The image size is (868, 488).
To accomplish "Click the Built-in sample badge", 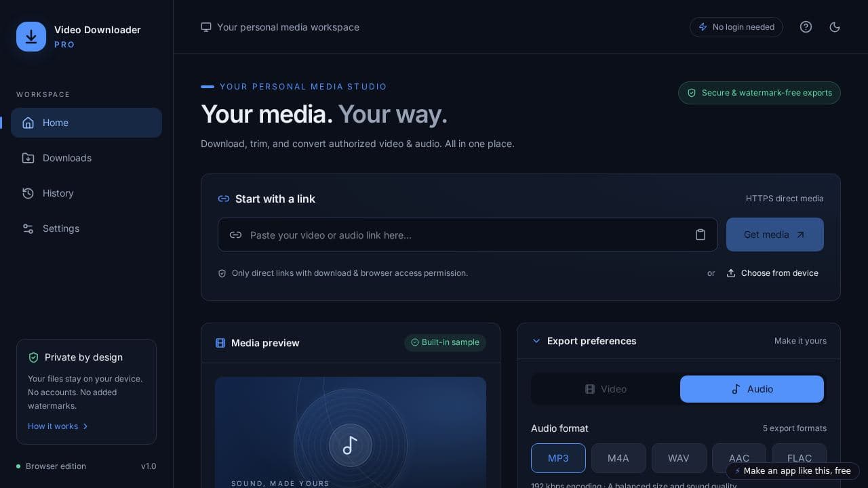I will [x=445, y=342].
